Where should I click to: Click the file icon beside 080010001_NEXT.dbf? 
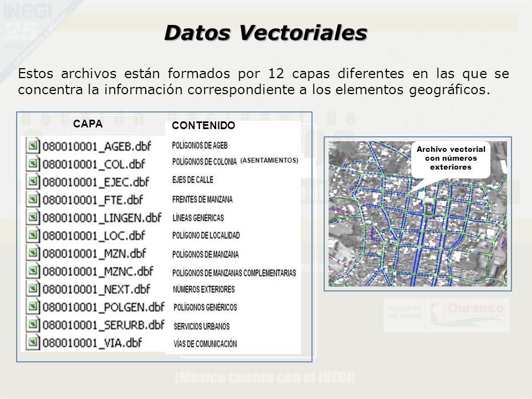(x=33, y=289)
